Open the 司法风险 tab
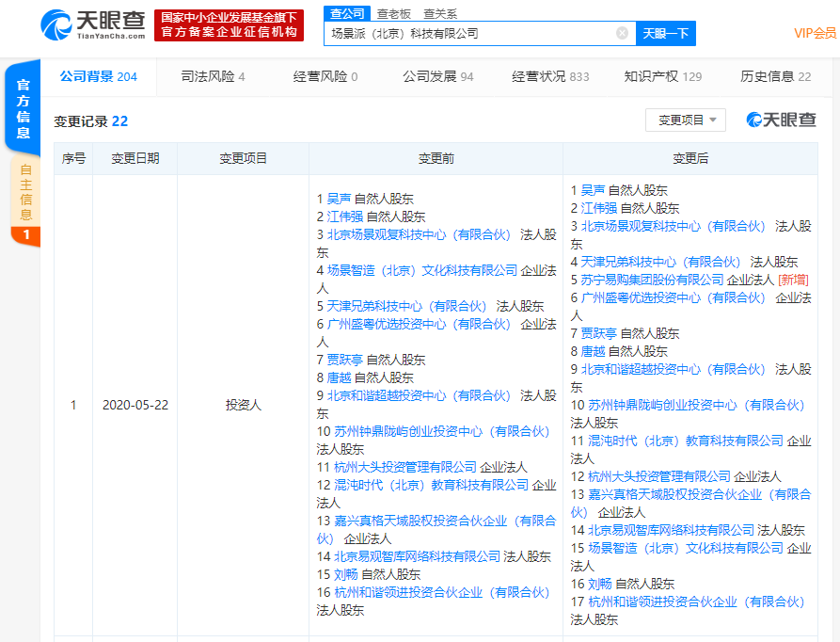840x642 pixels. (x=213, y=76)
